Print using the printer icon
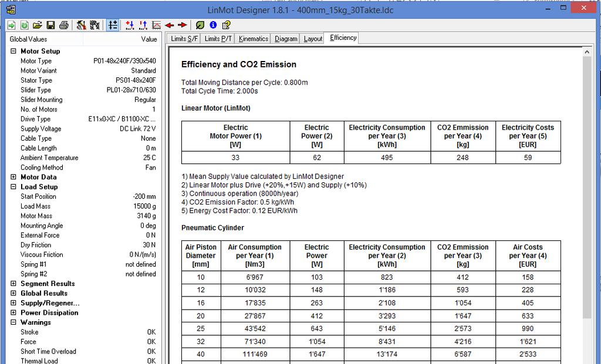This screenshot has width=601, height=364. (x=64, y=25)
